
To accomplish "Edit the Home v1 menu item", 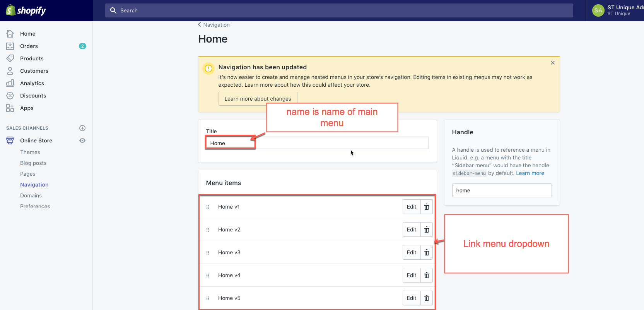I will pyautogui.click(x=412, y=207).
